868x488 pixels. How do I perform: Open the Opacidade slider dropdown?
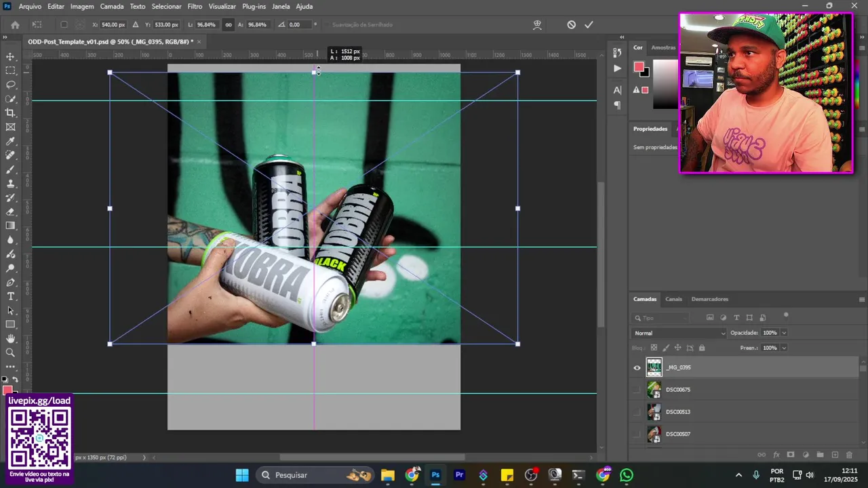(784, 333)
